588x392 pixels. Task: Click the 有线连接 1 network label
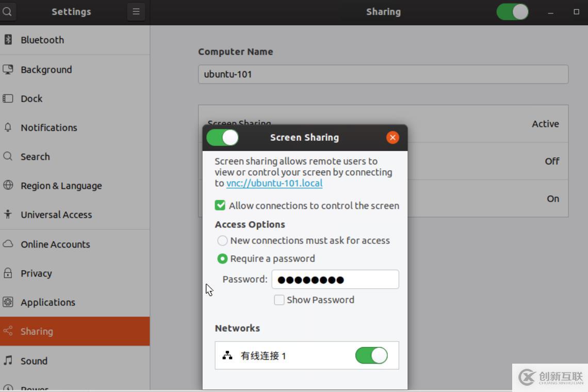click(x=263, y=355)
